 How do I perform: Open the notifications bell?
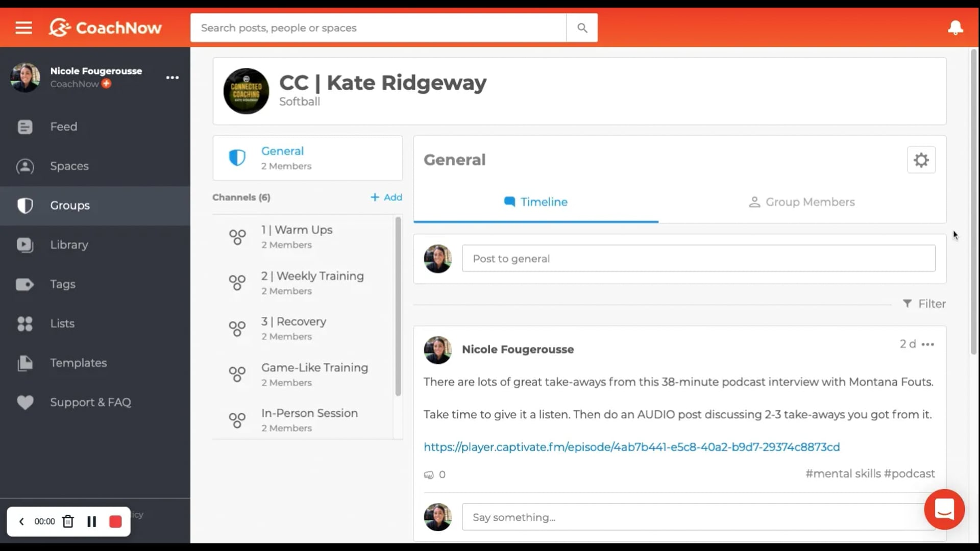coord(955,28)
